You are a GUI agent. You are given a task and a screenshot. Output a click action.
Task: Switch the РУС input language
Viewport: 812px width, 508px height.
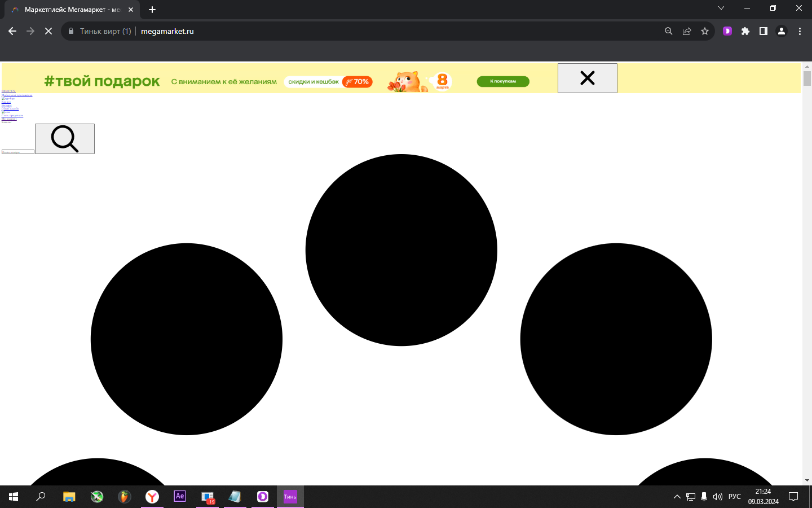tap(735, 497)
